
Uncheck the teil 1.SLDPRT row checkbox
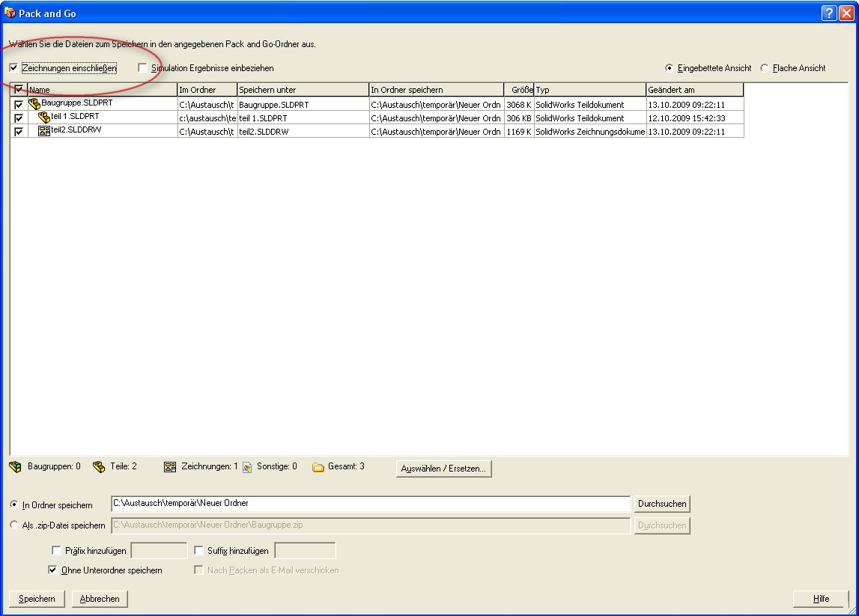(19, 118)
